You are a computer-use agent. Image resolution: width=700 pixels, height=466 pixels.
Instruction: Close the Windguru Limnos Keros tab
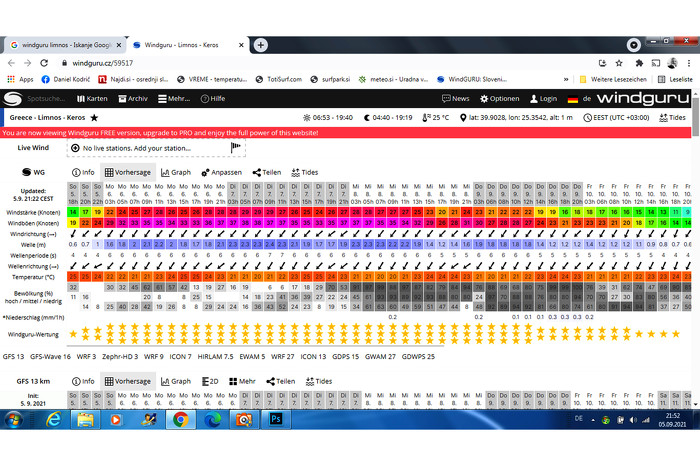click(241, 45)
